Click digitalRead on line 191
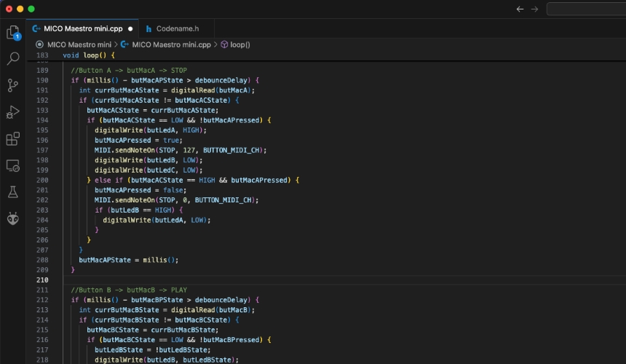The image size is (626, 364). click(193, 90)
